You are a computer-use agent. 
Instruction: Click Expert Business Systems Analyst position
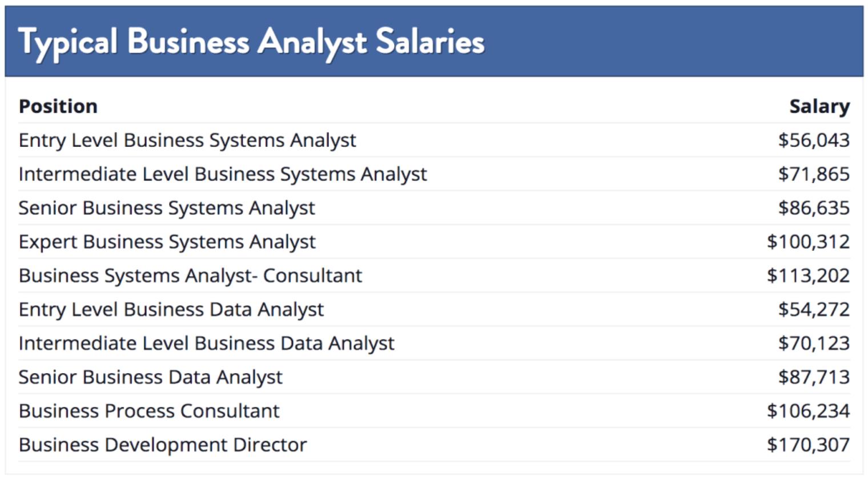click(167, 242)
